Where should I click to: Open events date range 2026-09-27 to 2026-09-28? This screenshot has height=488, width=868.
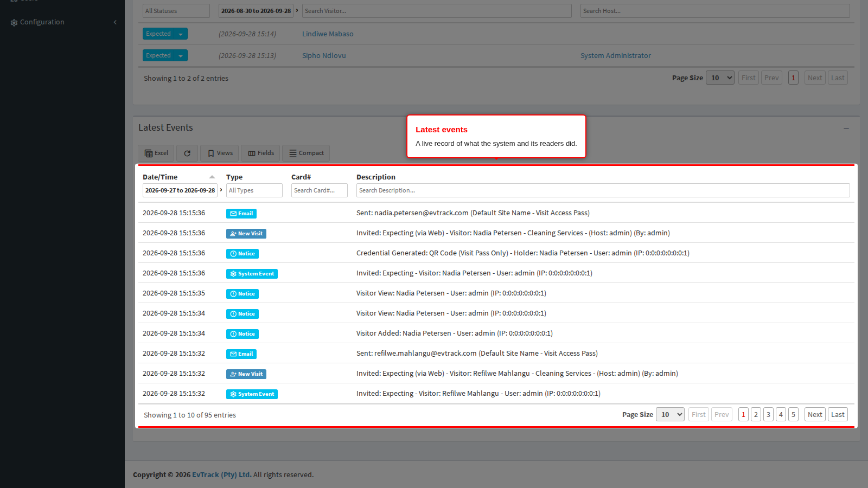tap(180, 190)
